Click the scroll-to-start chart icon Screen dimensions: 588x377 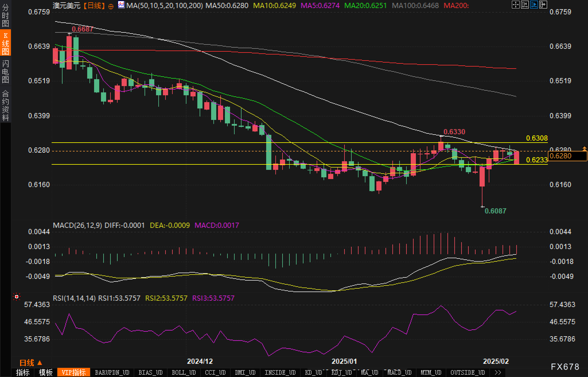(x=525, y=5)
